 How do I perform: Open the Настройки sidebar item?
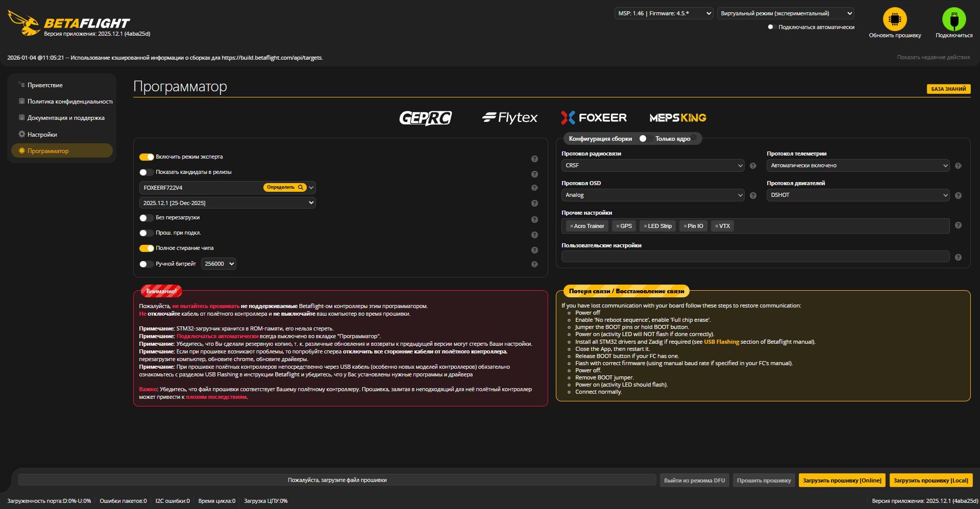pos(42,135)
